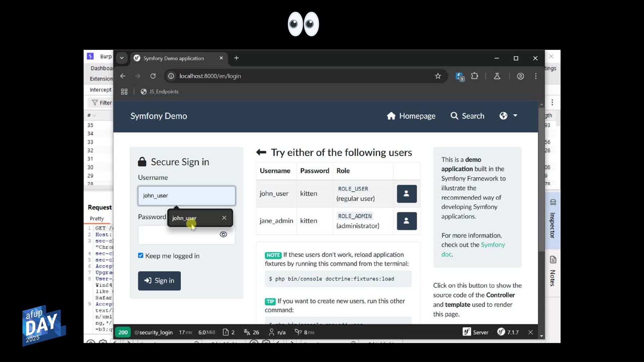Open translation panel icon showing 26
Viewport: 644px width, 362px height.
click(251, 332)
